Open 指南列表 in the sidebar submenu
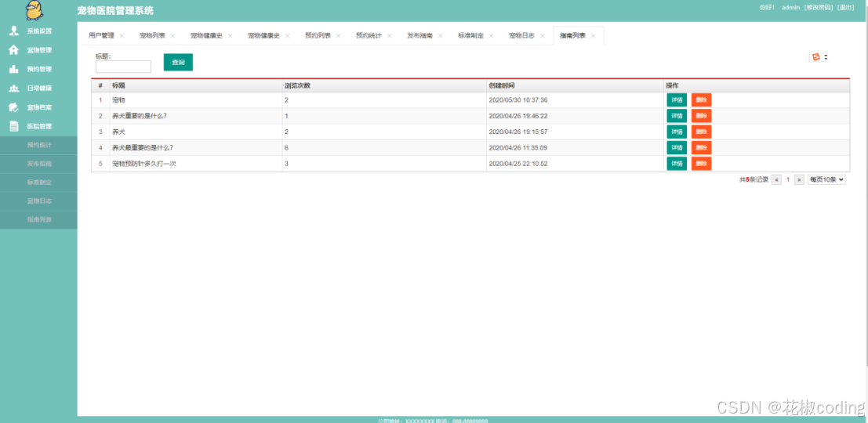 38,219
